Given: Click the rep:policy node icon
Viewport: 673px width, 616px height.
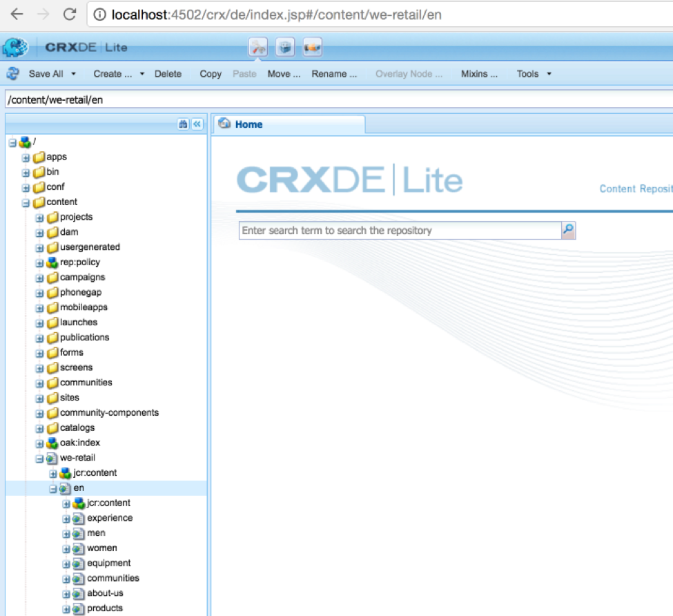Looking at the screenshot, I should (x=52, y=262).
